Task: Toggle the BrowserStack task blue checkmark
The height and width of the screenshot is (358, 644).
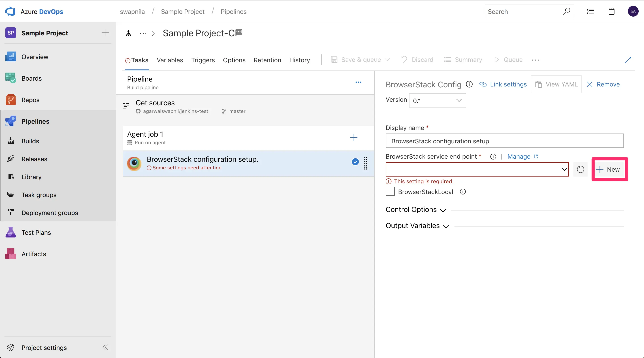Action: coord(355,162)
